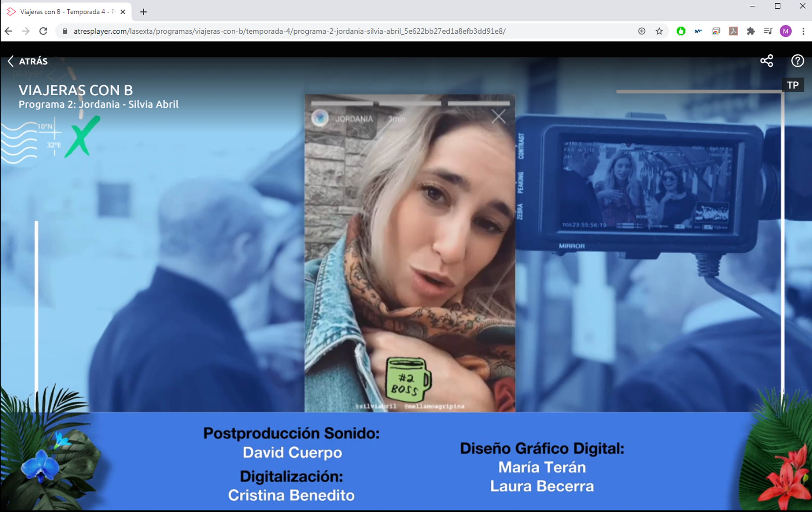Viewport: 812px width, 512px height.
Task: Select the Viajeras con B browser tab
Action: tap(64, 12)
